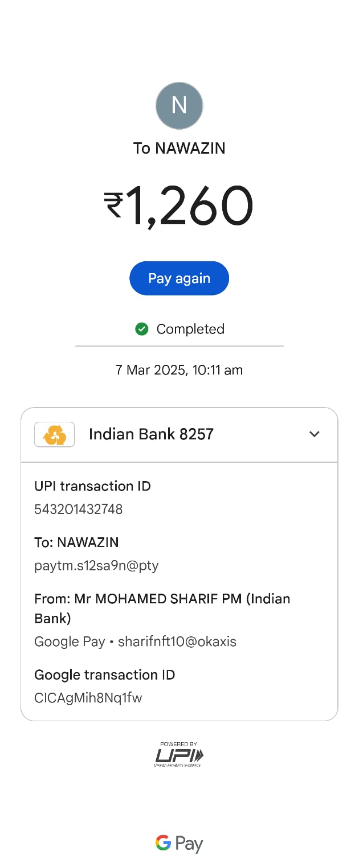
Task: Tap the ₹1,260 amount
Action: pos(179,206)
